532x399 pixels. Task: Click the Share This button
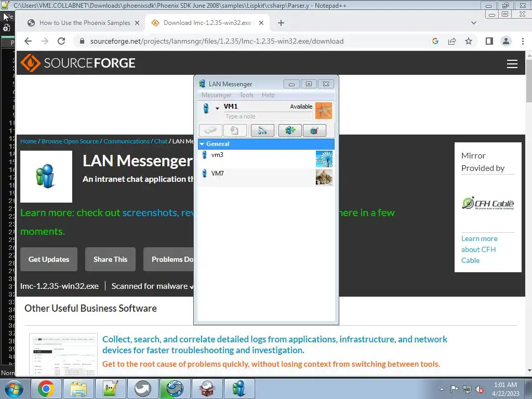(x=110, y=259)
